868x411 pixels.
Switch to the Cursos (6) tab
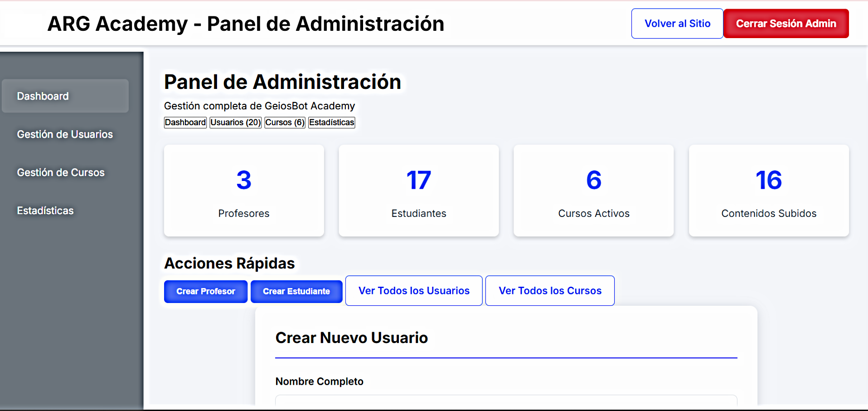(285, 122)
